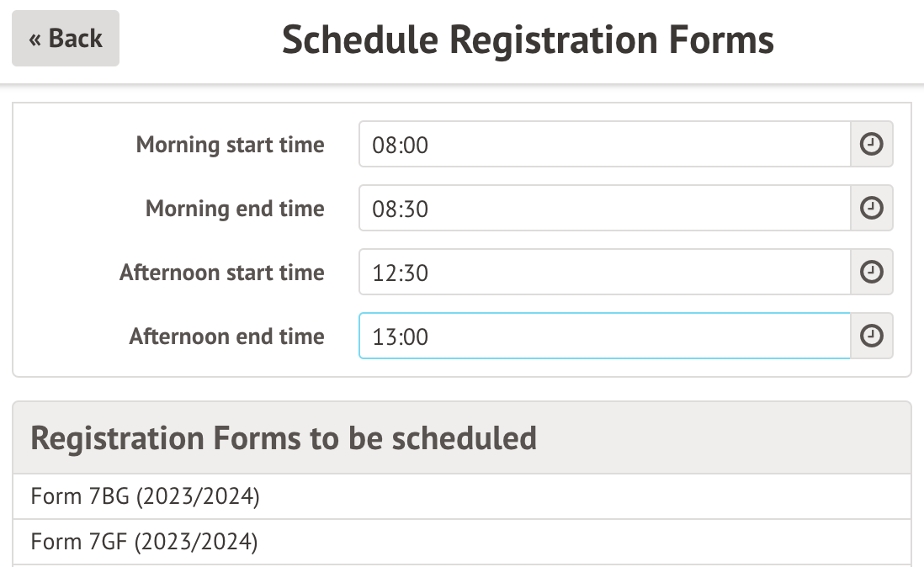Viewport: 924px width, 567px height.
Task: Open the Morning start time clock picker
Action: point(872,145)
